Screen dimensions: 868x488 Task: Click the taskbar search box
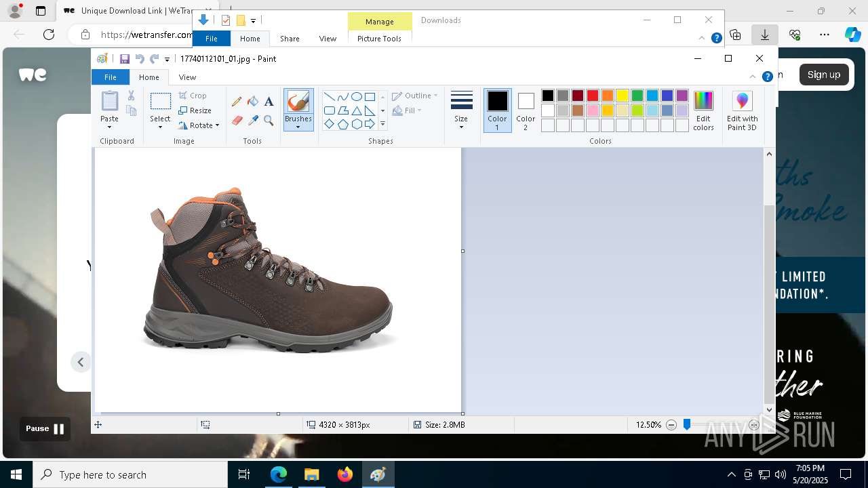pyautogui.click(x=130, y=474)
